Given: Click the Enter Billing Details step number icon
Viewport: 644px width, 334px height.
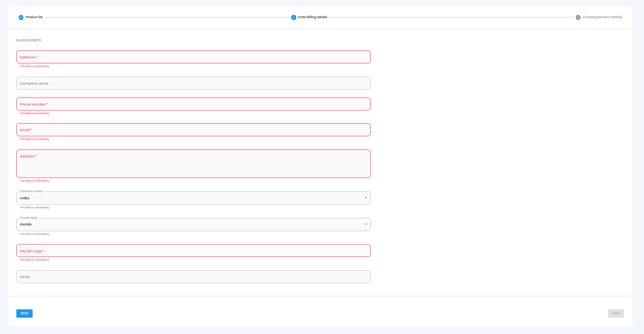Looking at the screenshot, I should click(x=294, y=17).
